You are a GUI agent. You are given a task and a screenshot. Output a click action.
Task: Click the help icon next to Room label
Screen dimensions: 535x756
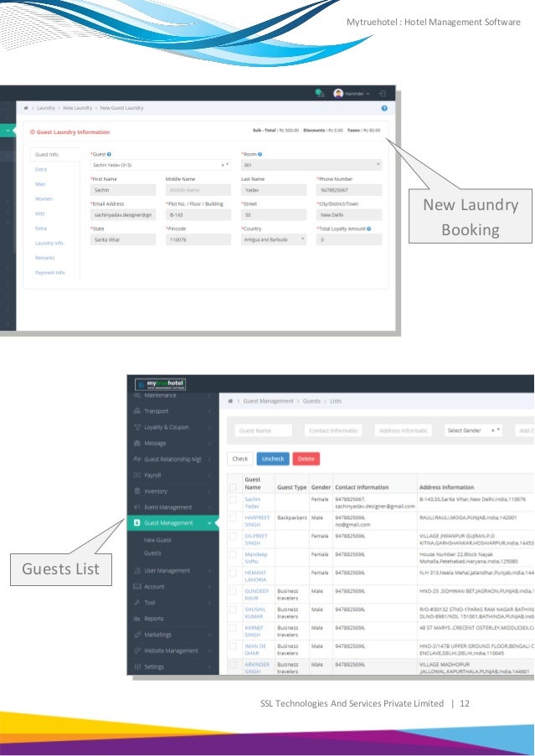[260, 154]
